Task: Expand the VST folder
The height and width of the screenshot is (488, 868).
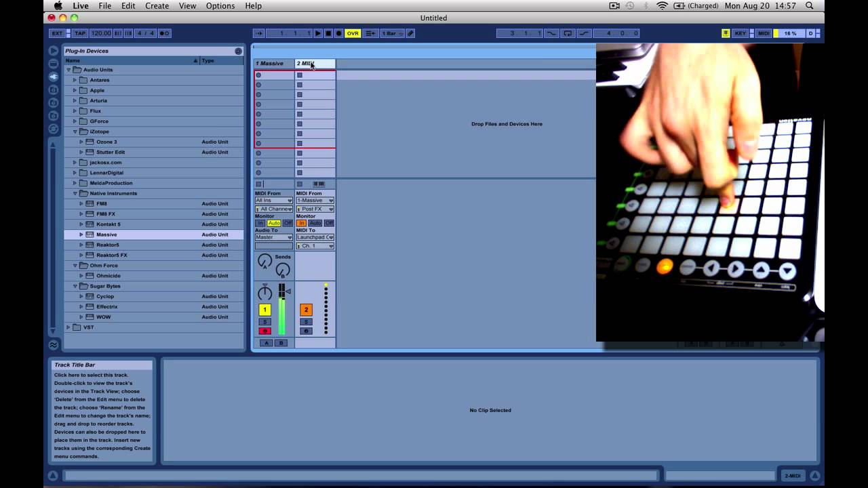Action: coord(68,327)
